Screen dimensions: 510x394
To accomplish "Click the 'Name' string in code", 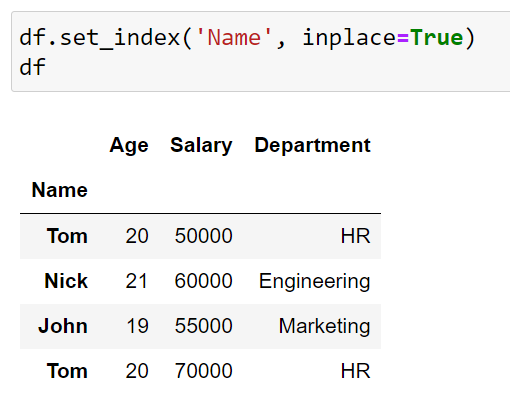I will (234, 37).
